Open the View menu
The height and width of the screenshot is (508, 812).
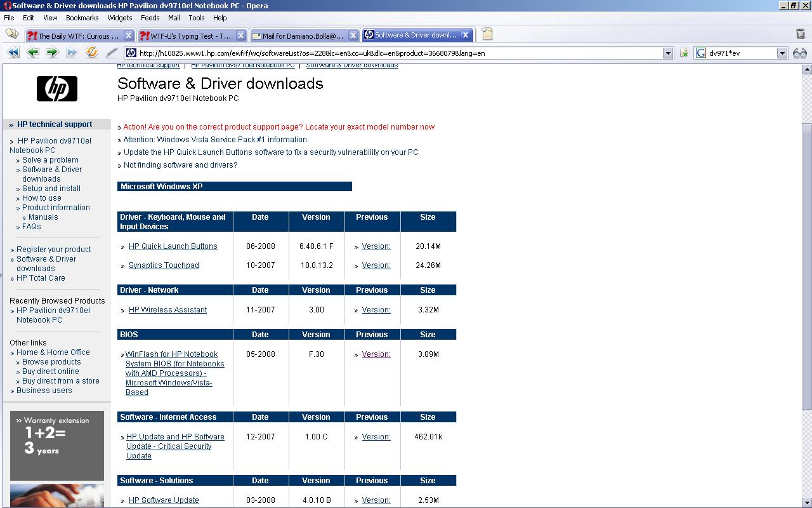coord(50,18)
